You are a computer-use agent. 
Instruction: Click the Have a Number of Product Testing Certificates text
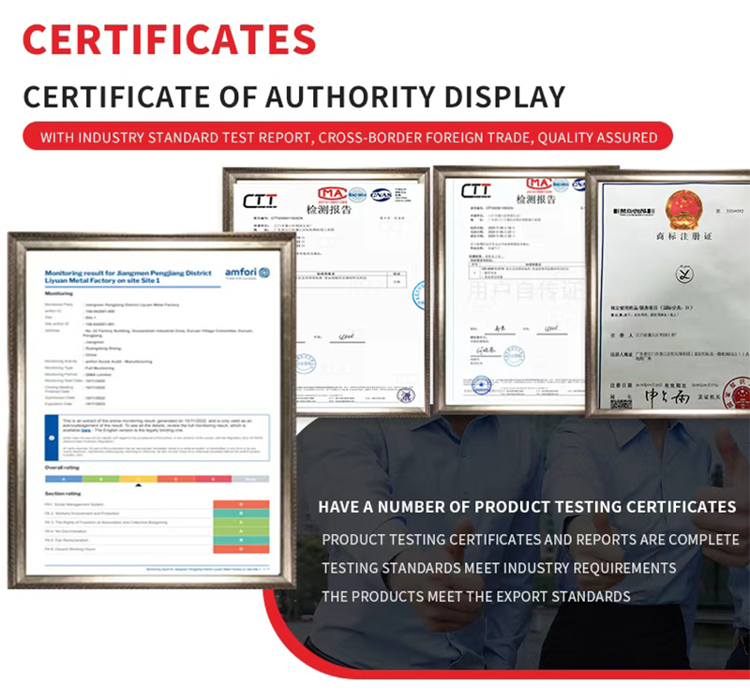click(527, 507)
